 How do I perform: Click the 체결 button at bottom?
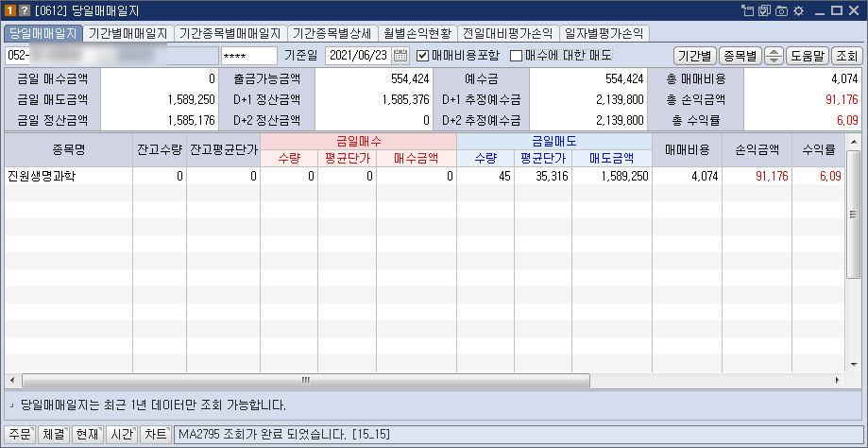[54, 434]
